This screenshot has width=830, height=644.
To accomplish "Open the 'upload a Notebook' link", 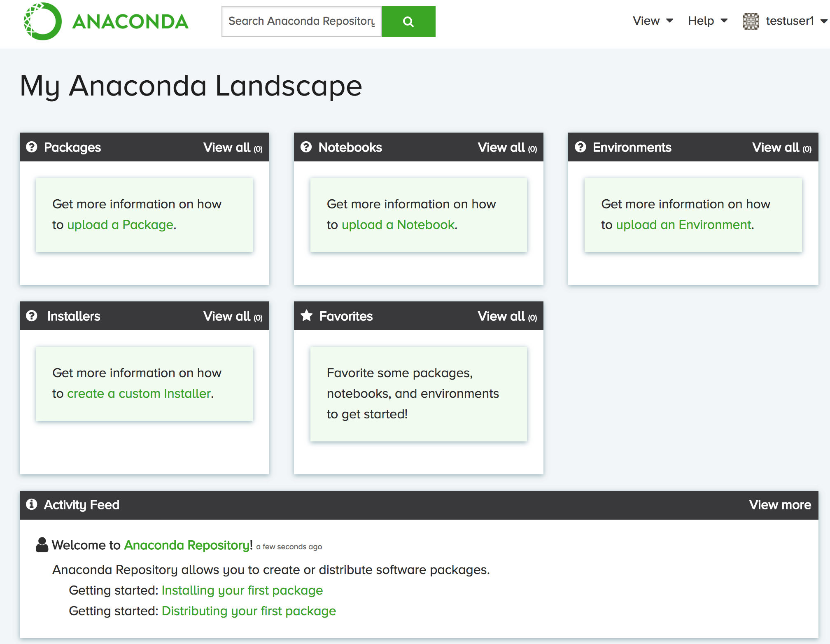I will pos(398,225).
